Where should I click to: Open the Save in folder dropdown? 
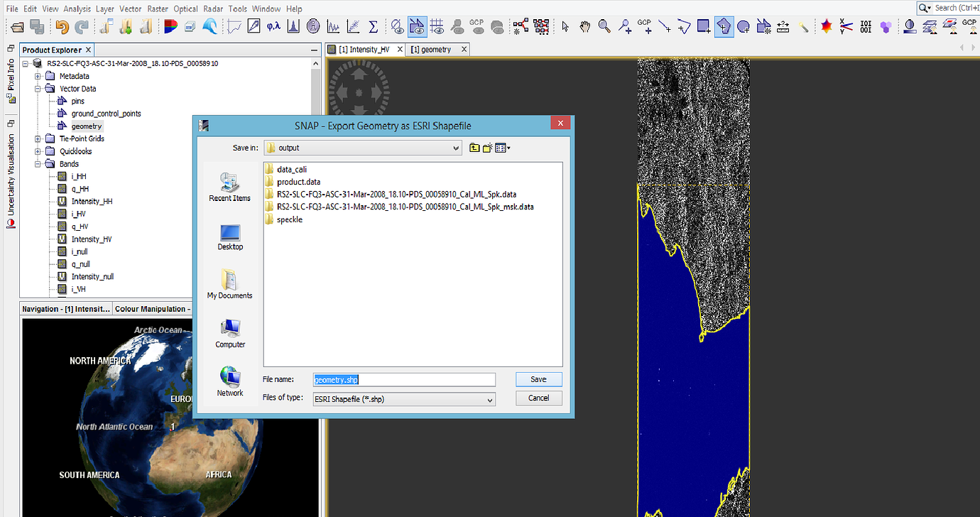455,147
